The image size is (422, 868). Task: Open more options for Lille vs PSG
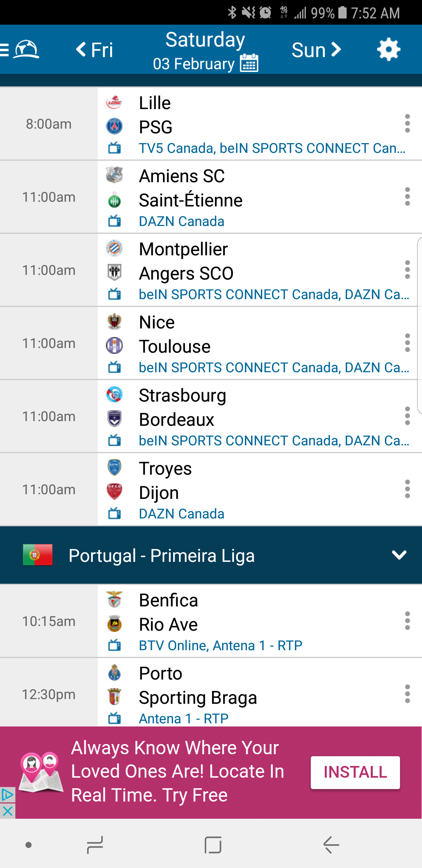(407, 124)
